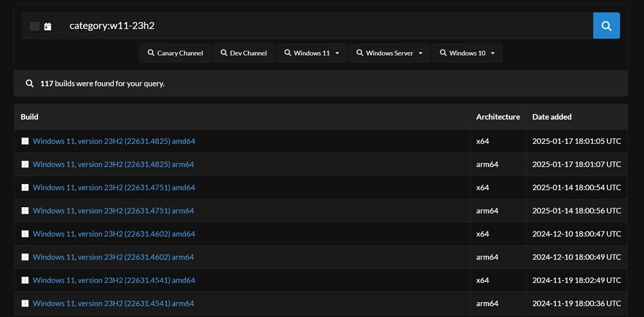Click the Architecture column header
Image resolution: width=644 pixels, height=317 pixels.
coord(498,117)
